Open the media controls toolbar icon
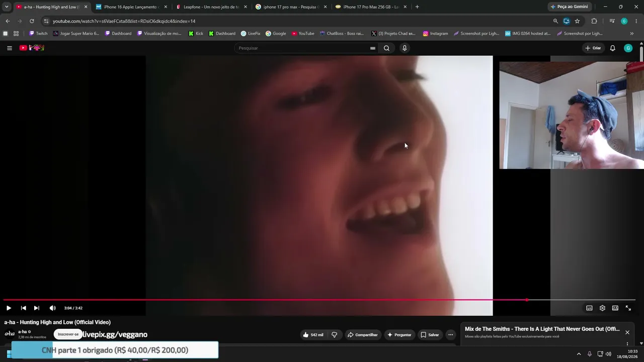This screenshot has width=644, height=362. click(612, 21)
